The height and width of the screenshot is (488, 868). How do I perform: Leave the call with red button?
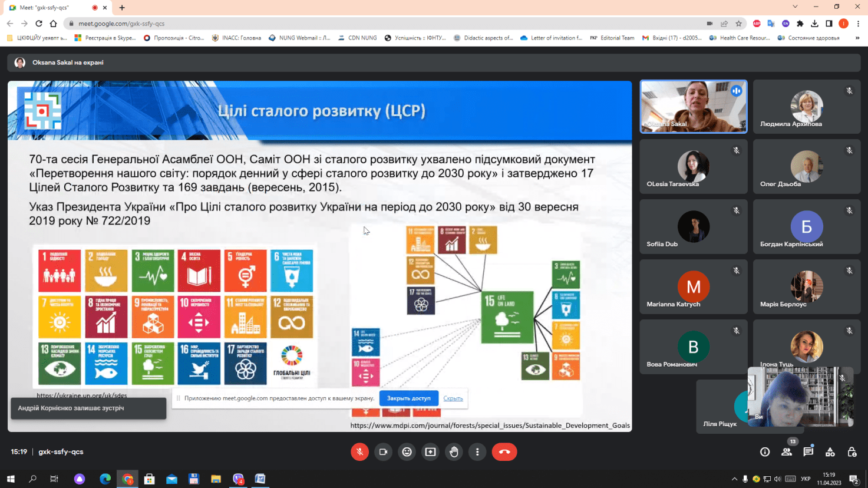pos(504,451)
